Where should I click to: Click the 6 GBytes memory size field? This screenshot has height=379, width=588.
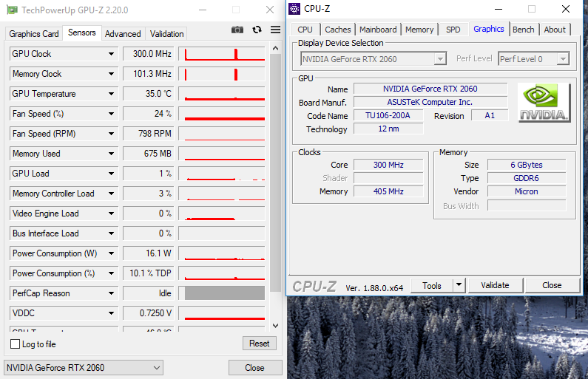527,165
